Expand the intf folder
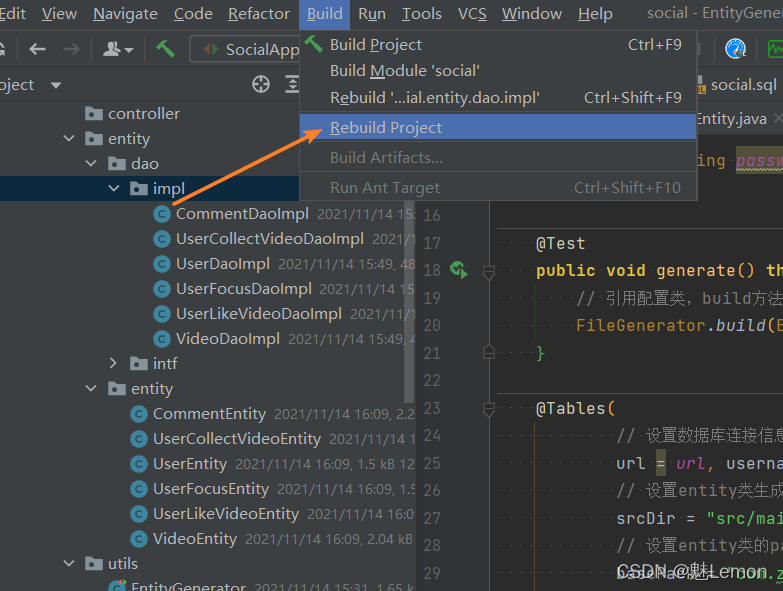 pos(115,364)
